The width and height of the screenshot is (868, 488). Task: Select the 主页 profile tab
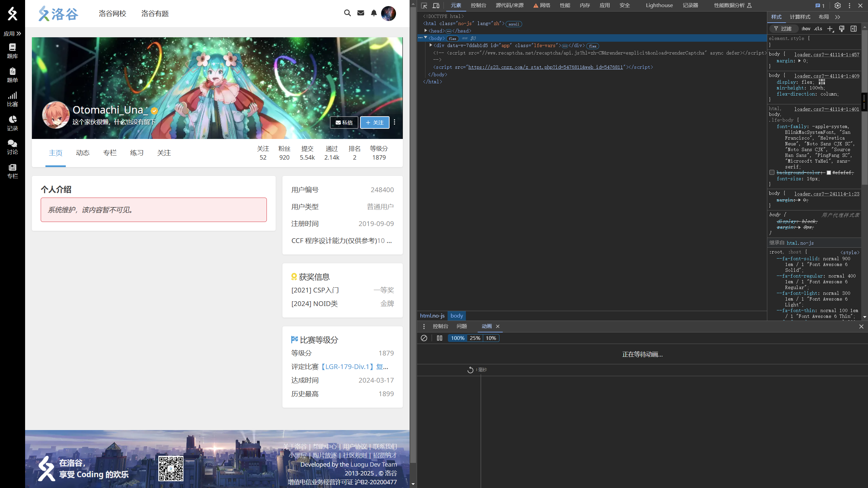pos(56,153)
